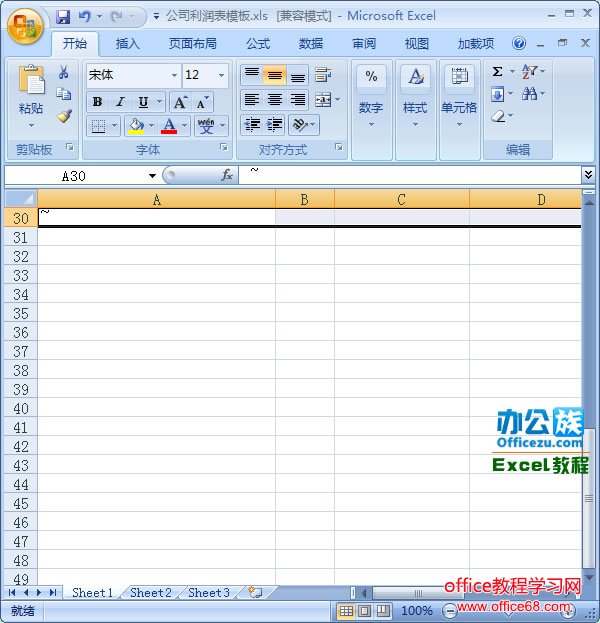600x623 pixels.
Task: Select the Sheet2 worksheet tab
Action: (151, 593)
